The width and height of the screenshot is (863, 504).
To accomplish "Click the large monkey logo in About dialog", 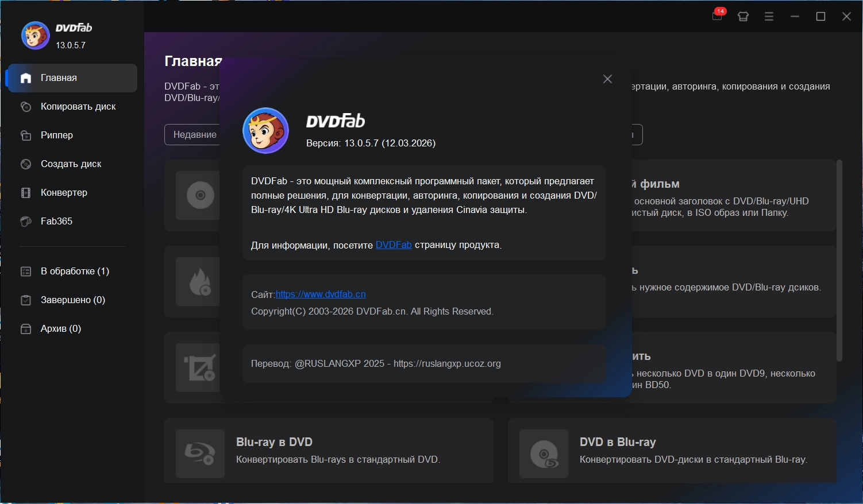I will 265,130.
